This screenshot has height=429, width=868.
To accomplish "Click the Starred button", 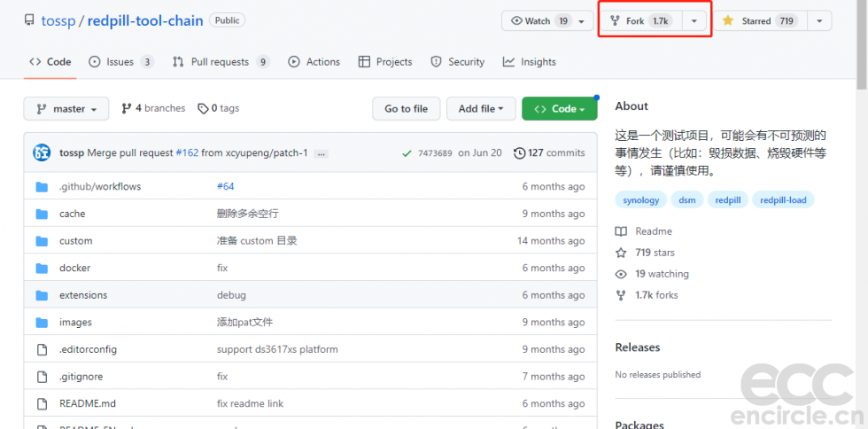I will (760, 21).
